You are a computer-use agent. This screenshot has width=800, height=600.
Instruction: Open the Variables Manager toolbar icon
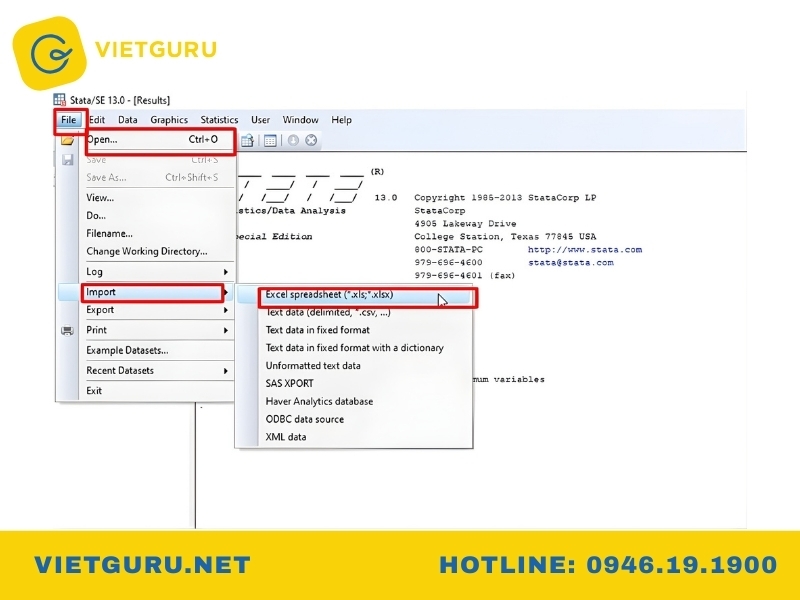pos(270,140)
